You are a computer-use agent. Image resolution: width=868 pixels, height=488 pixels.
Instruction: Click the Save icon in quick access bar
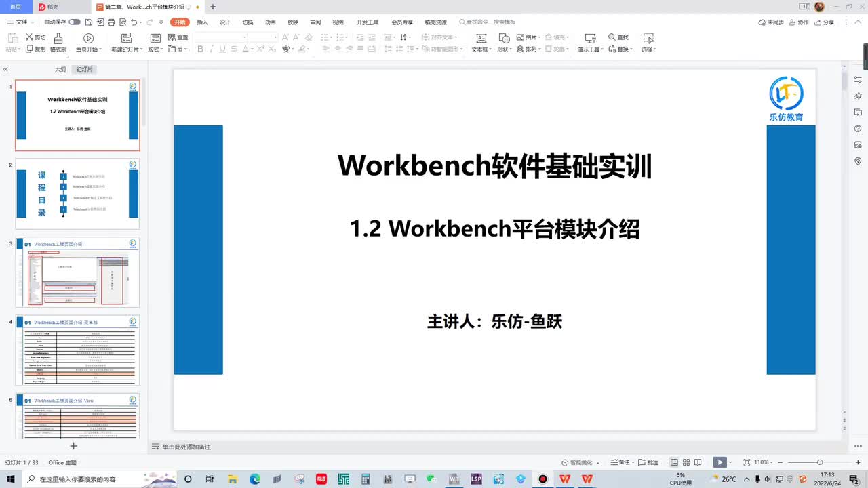(90, 22)
